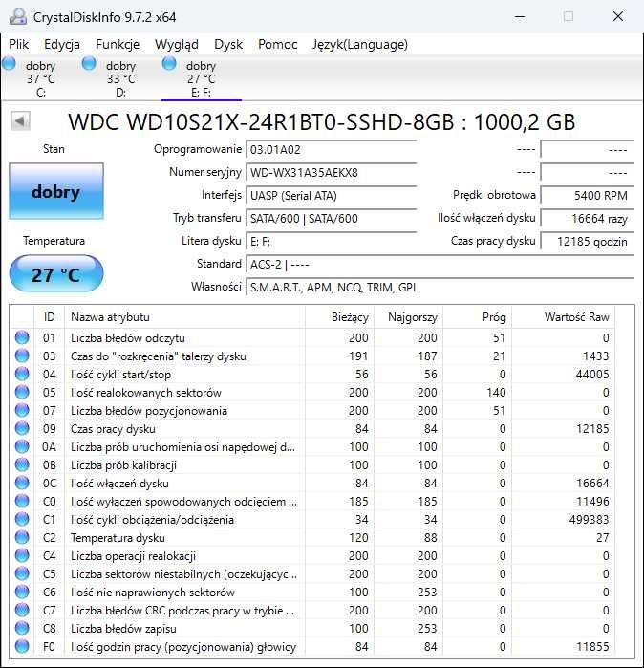644x668 pixels.
Task: Click status orb for attribute F0
Action: [x=22, y=646]
